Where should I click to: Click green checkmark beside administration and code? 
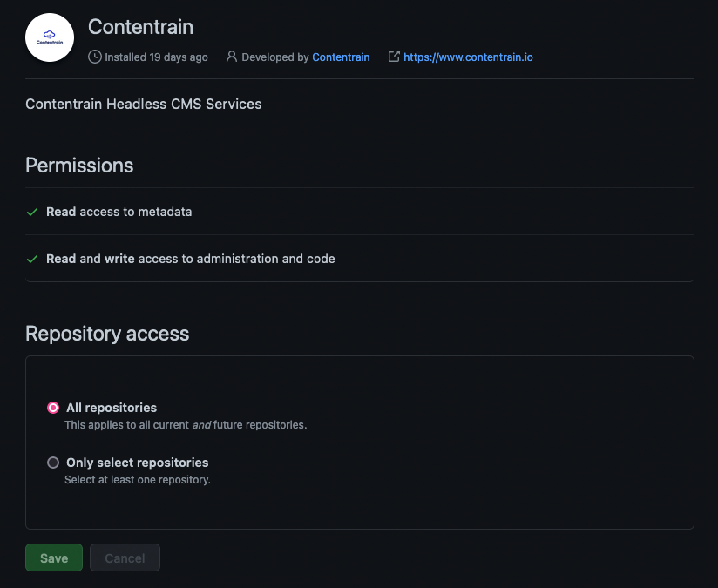32,260
